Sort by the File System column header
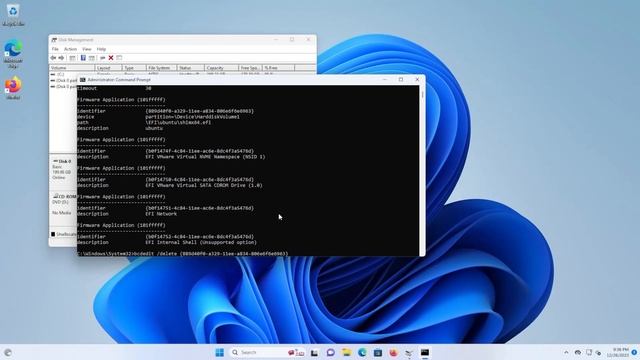Image resolution: width=640 pixels, height=360 pixels. point(162,68)
